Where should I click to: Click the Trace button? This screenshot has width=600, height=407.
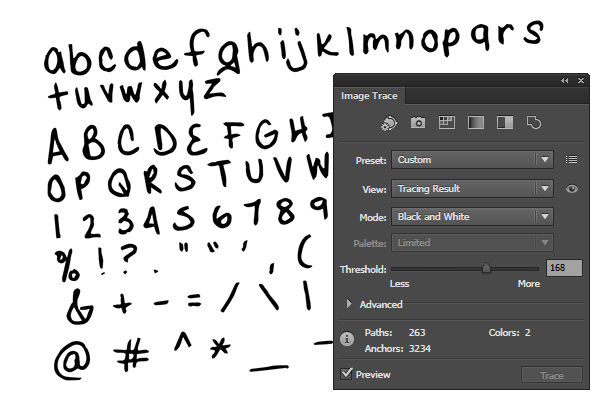click(x=552, y=375)
